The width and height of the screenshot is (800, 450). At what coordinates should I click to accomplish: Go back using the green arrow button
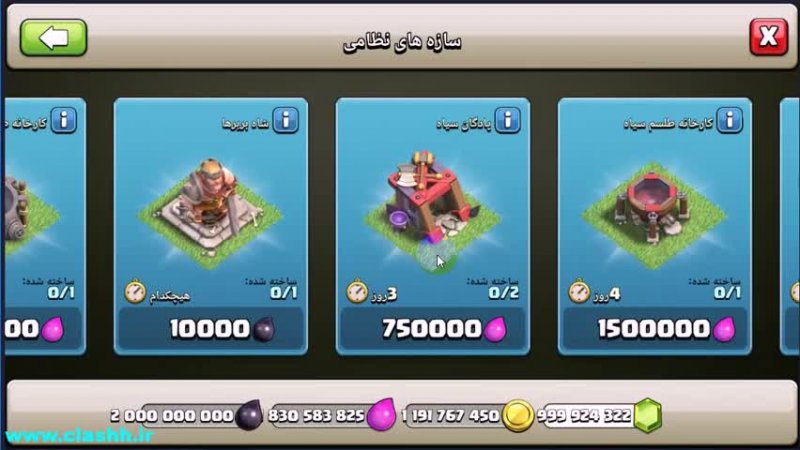click(x=54, y=38)
